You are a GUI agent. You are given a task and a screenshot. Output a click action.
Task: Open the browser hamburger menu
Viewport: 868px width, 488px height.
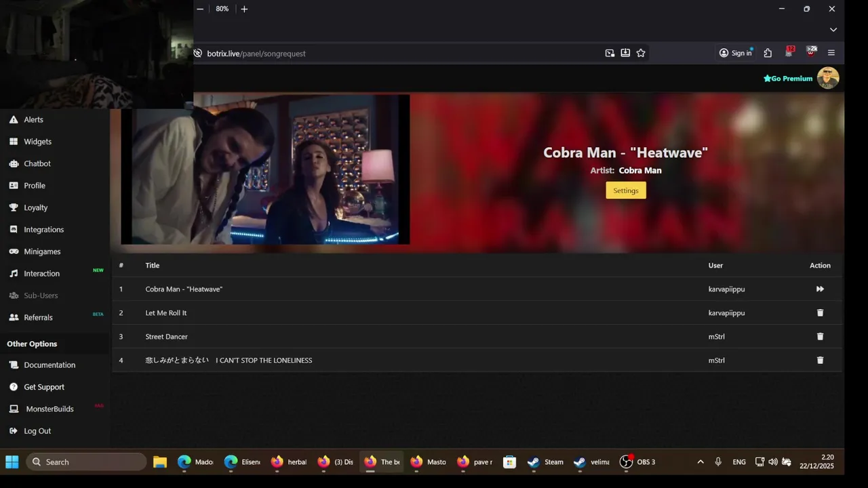pyautogui.click(x=831, y=53)
